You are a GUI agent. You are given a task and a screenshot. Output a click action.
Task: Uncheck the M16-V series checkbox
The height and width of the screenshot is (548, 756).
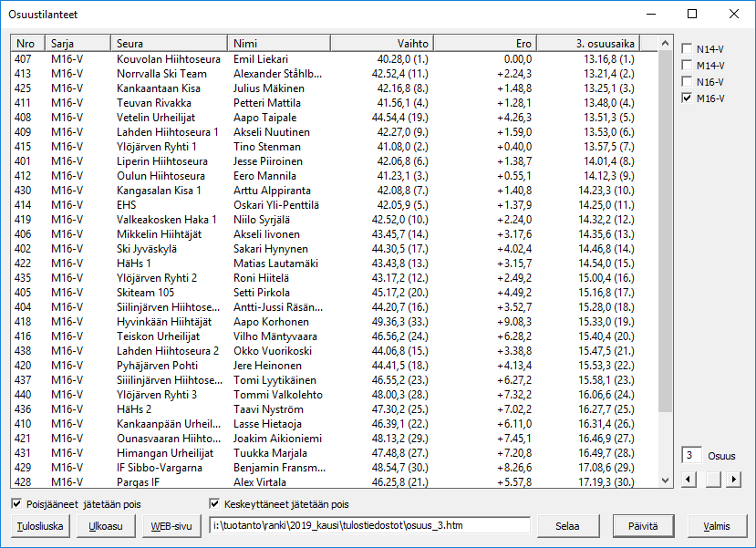point(688,98)
